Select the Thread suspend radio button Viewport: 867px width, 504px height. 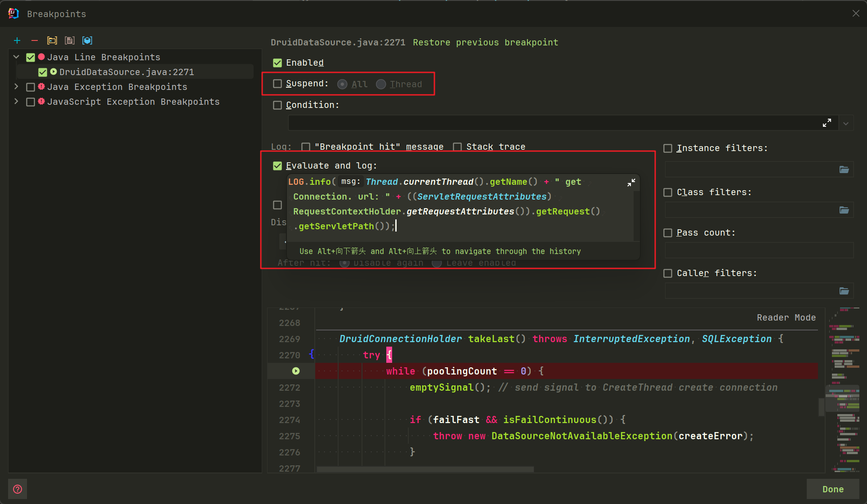(381, 84)
